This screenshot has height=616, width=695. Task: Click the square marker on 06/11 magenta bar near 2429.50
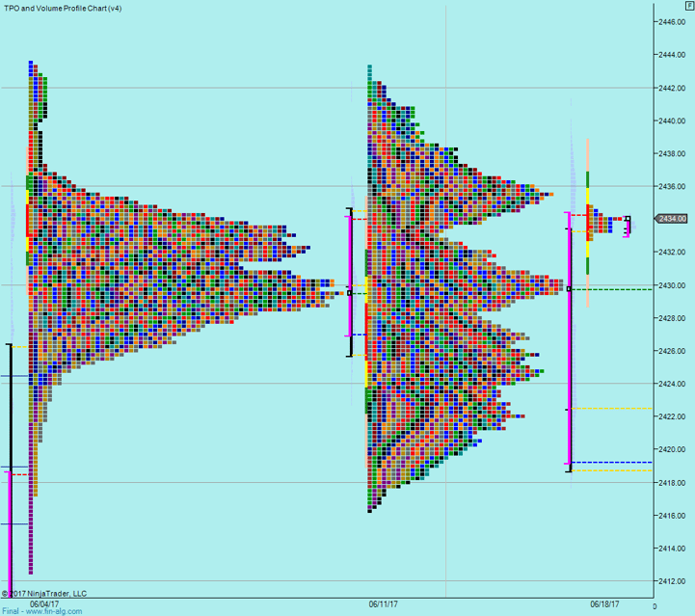350,293
